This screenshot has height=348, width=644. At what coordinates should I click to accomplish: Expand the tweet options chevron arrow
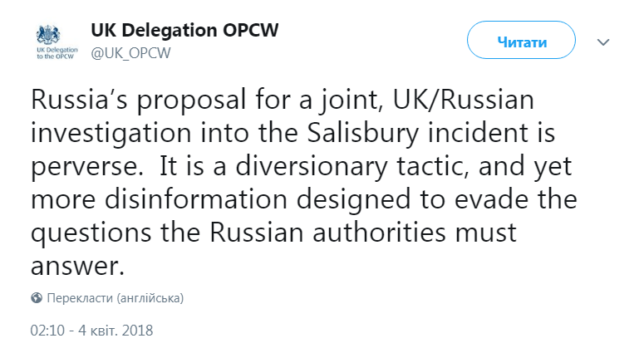[604, 42]
